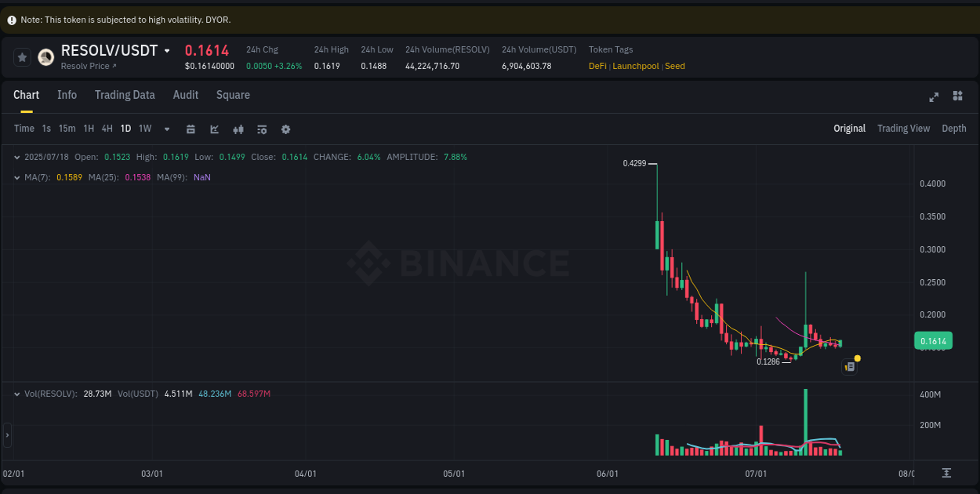The width and height of the screenshot is (980, 494).
Task: Click the green 0.1614 price marker
Action: pos(933,340)
